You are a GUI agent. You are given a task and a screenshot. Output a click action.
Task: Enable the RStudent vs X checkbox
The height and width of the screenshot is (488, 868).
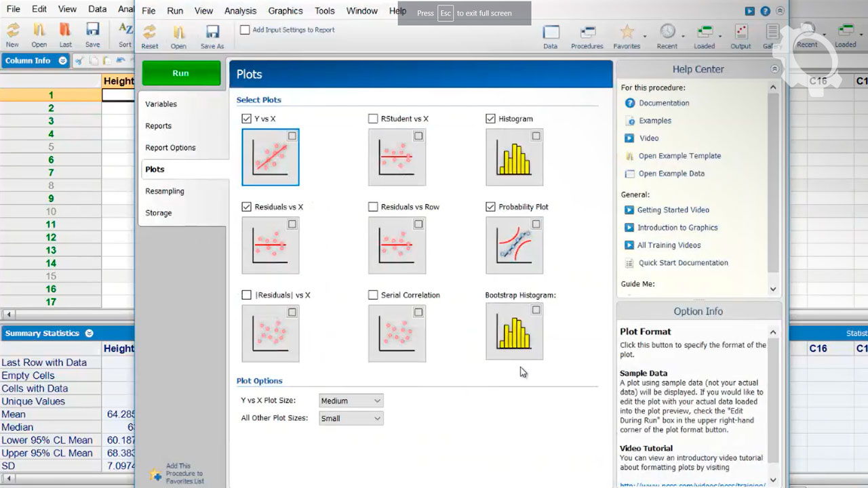point(373,119)
